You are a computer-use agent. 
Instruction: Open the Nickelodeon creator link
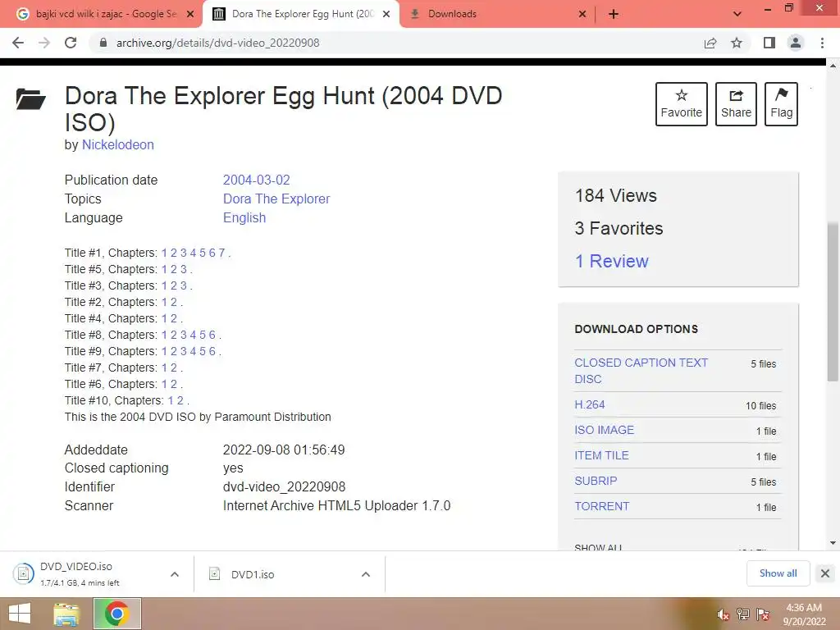pyautogui.click(x=118, y=144)
